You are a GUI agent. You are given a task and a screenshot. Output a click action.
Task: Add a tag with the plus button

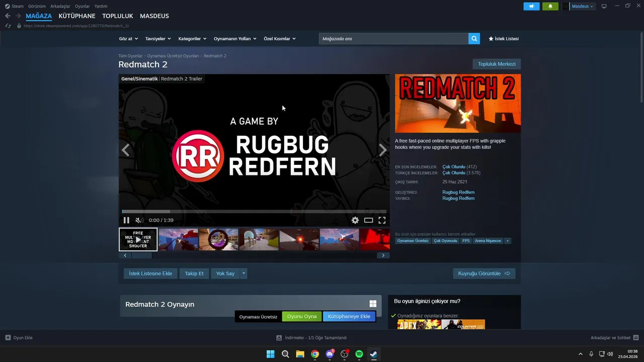[508, 241]
